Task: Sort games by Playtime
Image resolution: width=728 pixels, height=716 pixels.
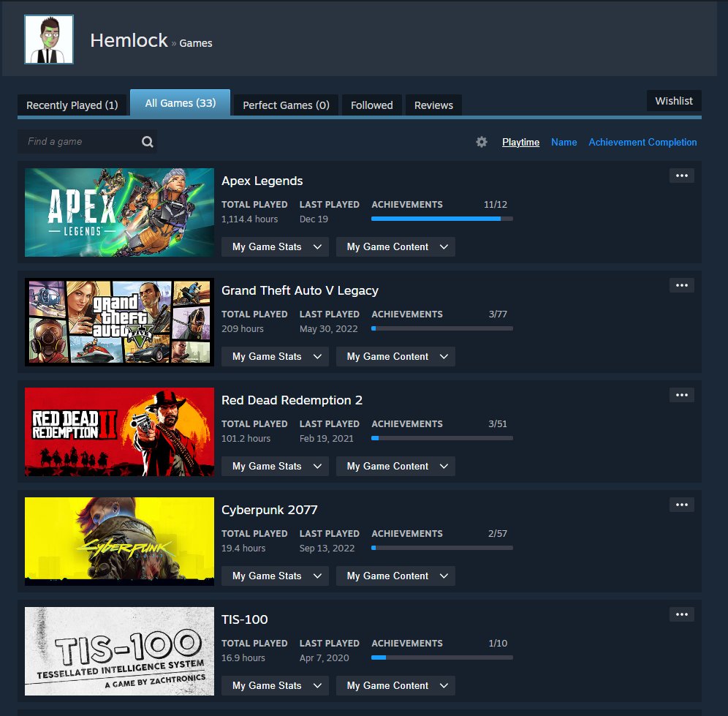Action: point(520,142)
